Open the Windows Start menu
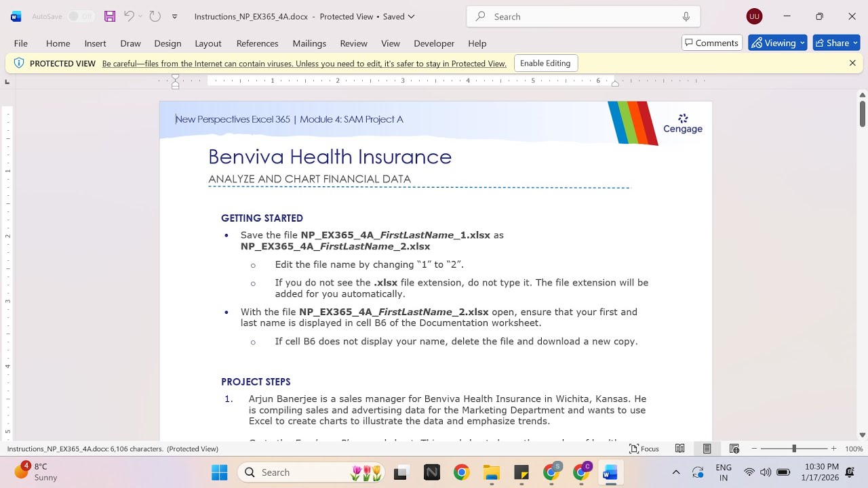The image size is (868, 488). (220, 472)
